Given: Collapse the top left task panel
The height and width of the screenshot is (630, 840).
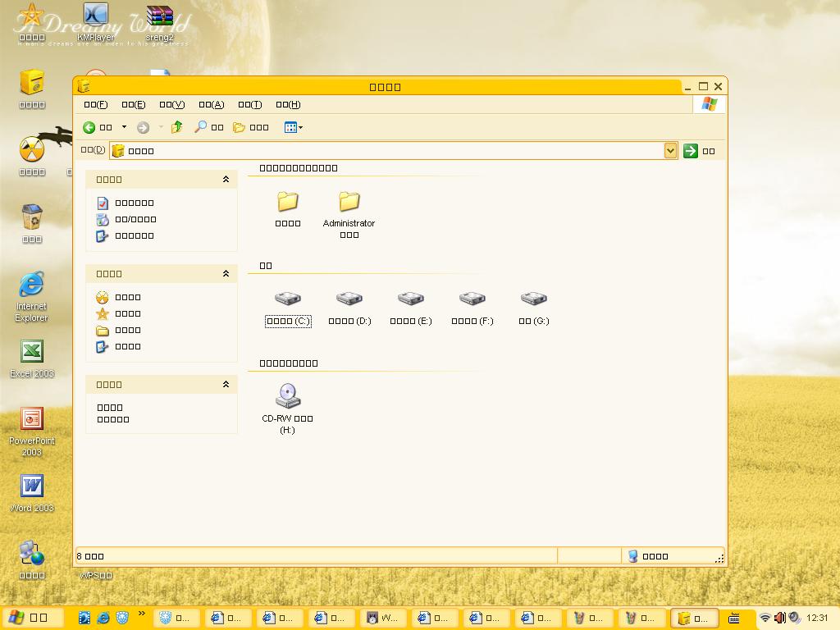Looking at the screenshot, I should (x=226, y=179).
